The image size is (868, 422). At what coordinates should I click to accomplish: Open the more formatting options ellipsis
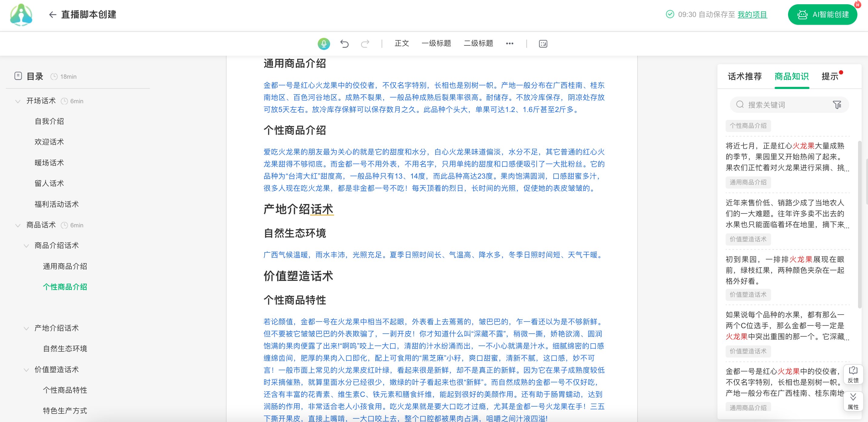point(509,44)
